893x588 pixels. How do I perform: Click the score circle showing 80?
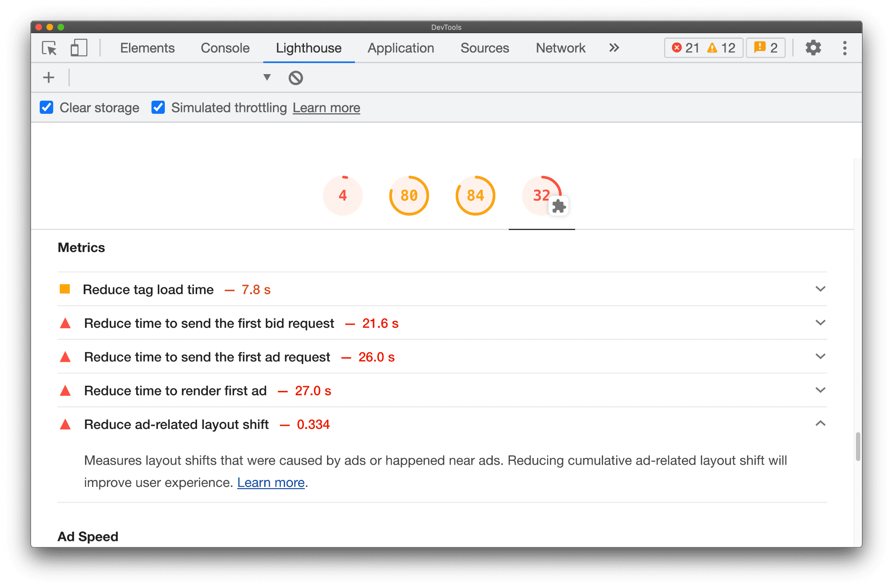408,195
